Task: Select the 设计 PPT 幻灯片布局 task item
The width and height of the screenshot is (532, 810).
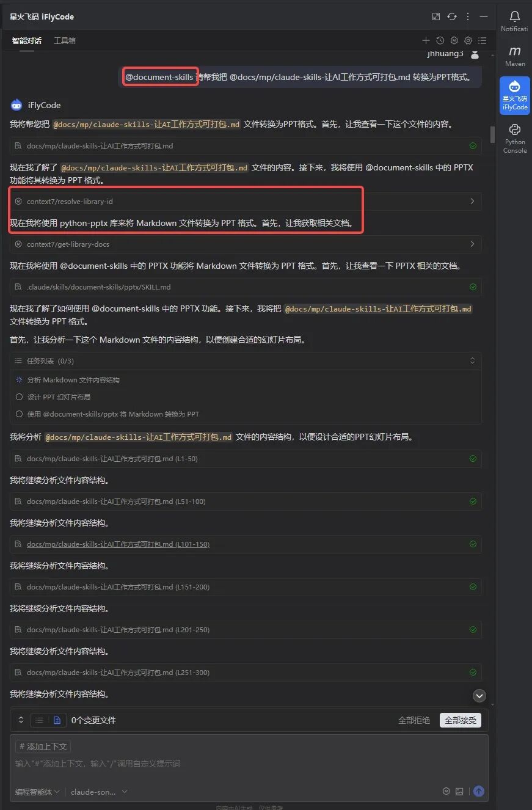Action: [x=53, y=397]
